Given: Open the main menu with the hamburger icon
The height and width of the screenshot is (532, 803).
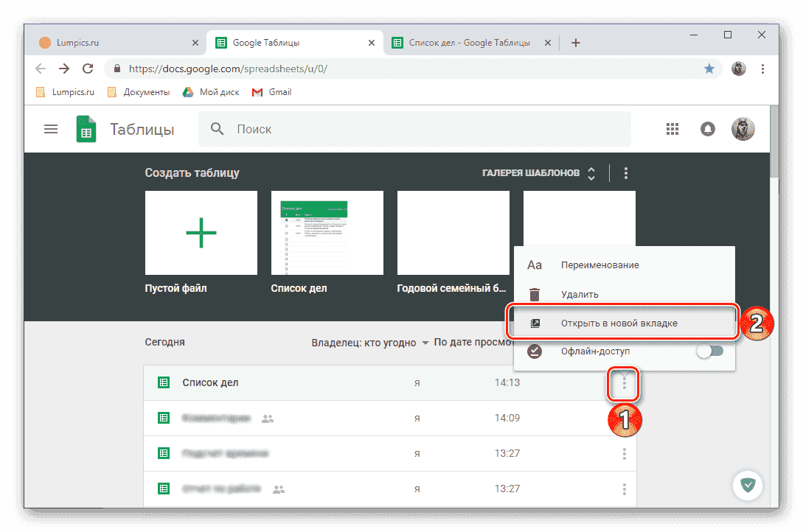Looking at the screenshot, I should (x=50, y=128).
